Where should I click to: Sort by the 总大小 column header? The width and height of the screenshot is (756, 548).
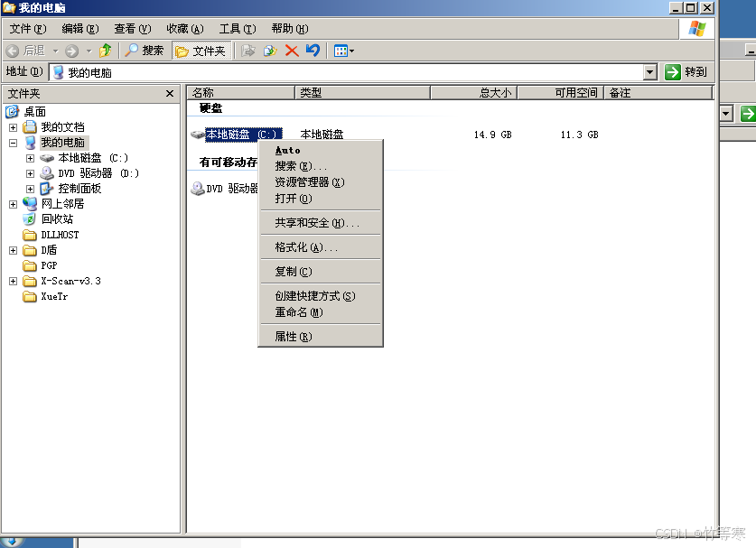coord(472,92)
